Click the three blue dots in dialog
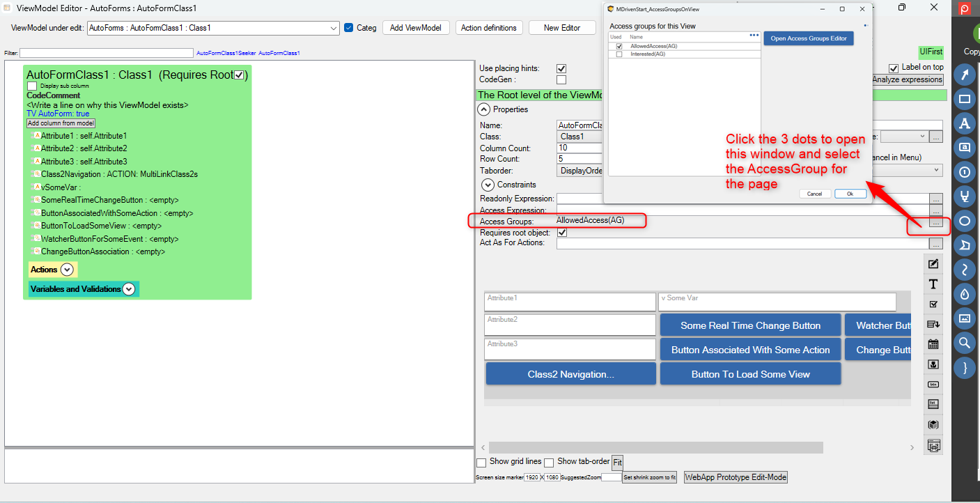The width and height of the screenshot is (980, 503). (754, 35)
